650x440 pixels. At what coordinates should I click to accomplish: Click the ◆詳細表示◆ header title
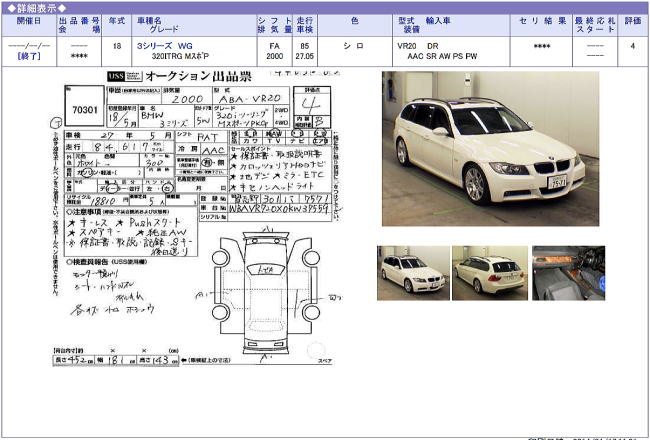click(37, 8)
